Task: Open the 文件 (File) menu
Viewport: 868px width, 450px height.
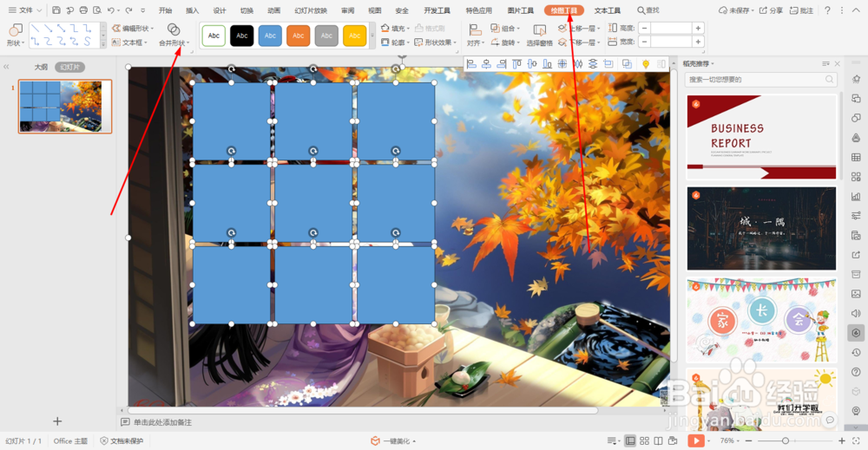Action: coord(25,10)
